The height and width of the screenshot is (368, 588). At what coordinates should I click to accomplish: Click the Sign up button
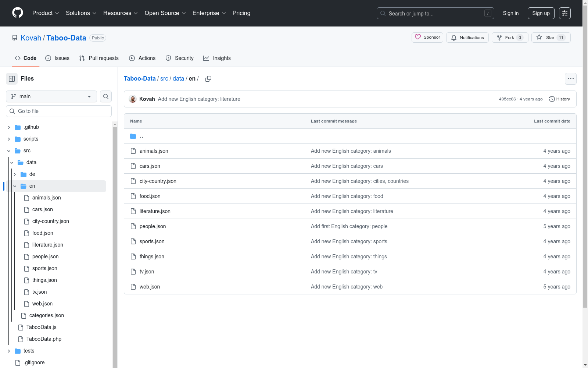click(541, 13)
